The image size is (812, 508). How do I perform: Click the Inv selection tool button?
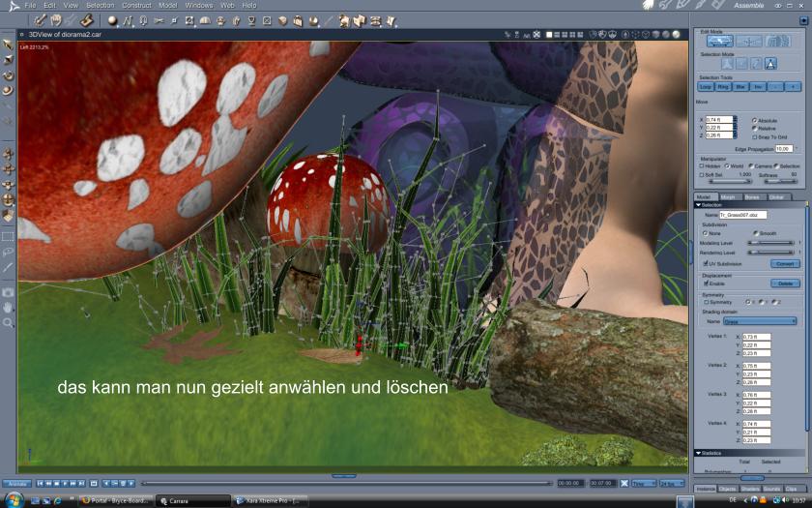758,86
